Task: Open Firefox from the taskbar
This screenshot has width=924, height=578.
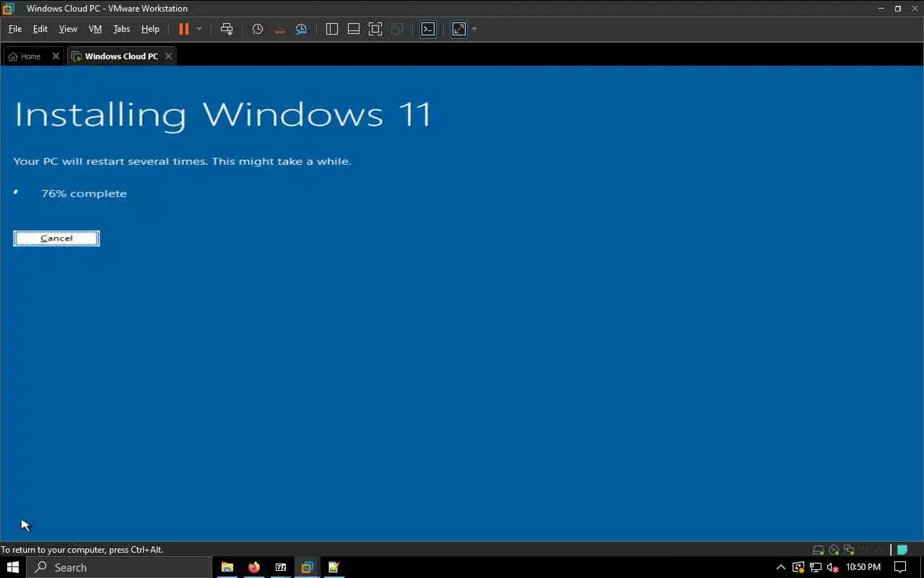Action: point(254,567)
